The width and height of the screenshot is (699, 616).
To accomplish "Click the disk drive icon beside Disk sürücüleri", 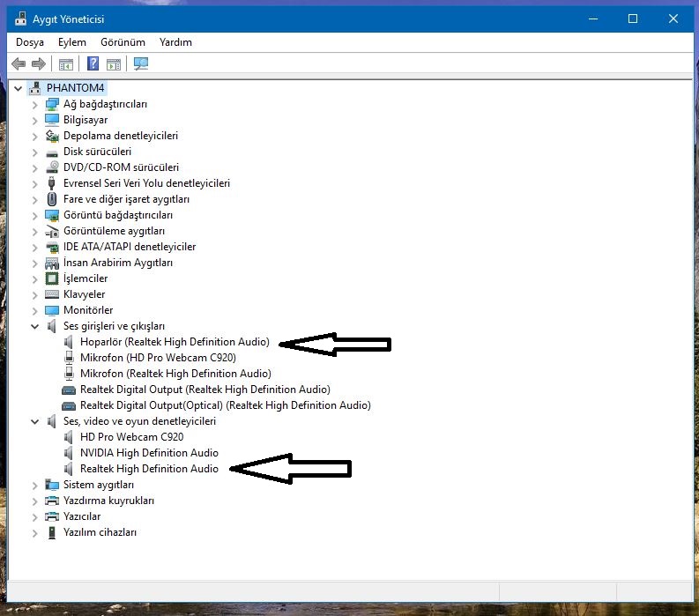I will [52, 153].
